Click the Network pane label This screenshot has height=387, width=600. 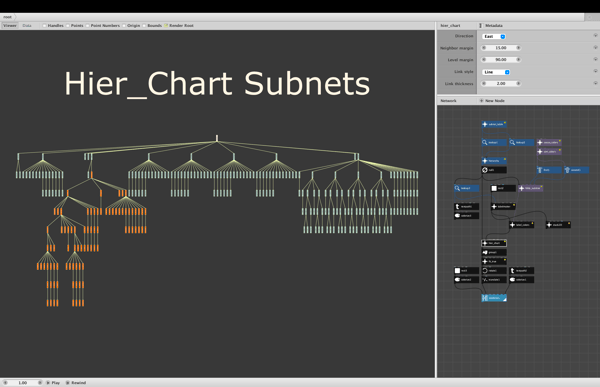448,101
